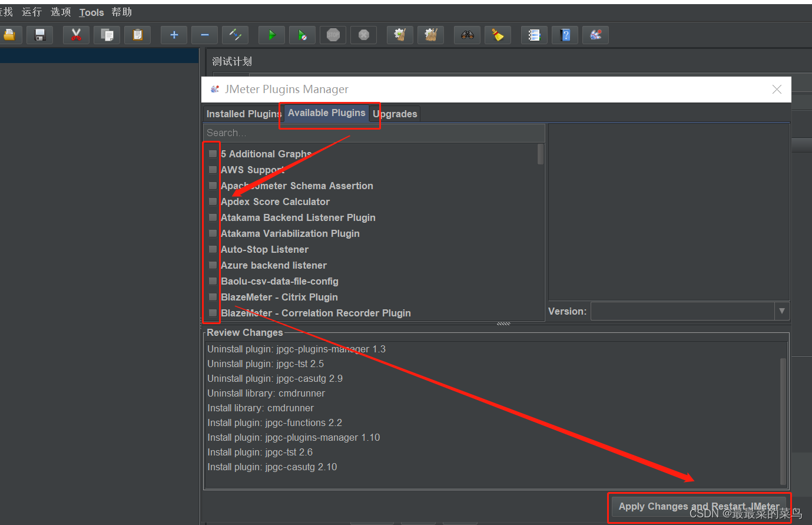Click the 测试计划 title in main window
812x525 pixels.
(232, 61)
